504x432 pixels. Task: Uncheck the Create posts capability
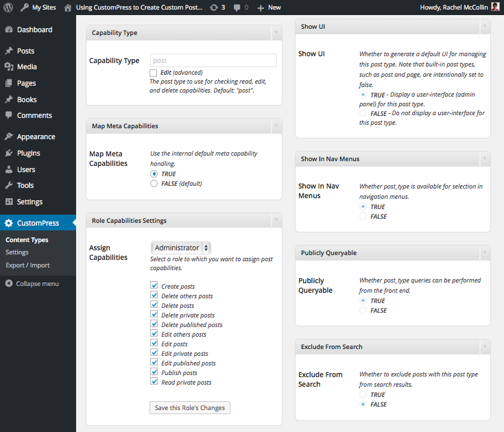point(154,285)
